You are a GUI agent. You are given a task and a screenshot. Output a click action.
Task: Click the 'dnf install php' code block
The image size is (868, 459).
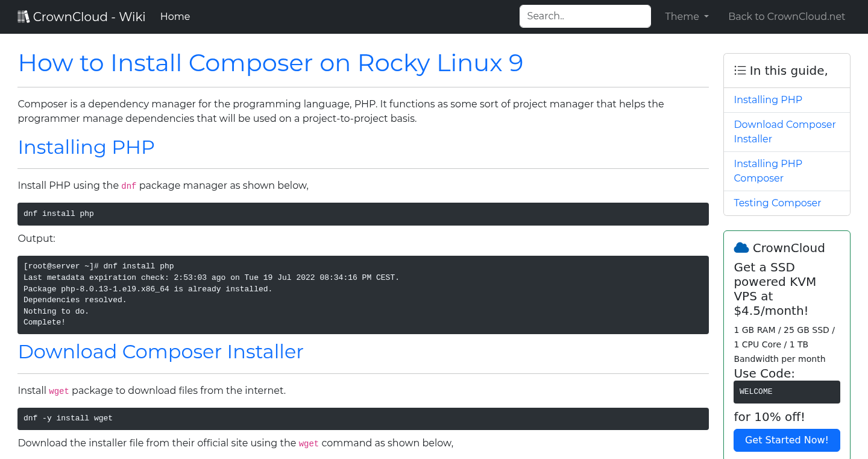pyautogui.click(x=363, y=214)
